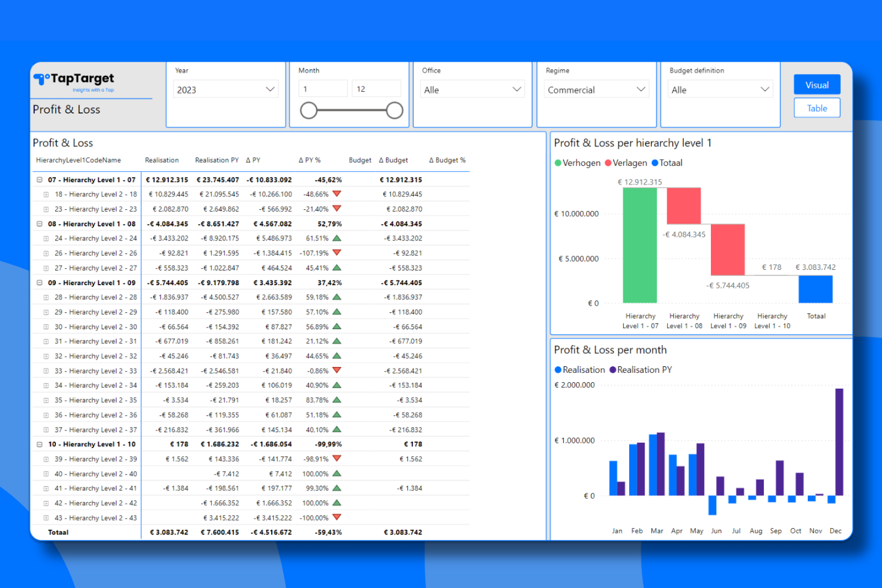
Task: Click the TapTarget logo
Action: (x=73, y=81)
